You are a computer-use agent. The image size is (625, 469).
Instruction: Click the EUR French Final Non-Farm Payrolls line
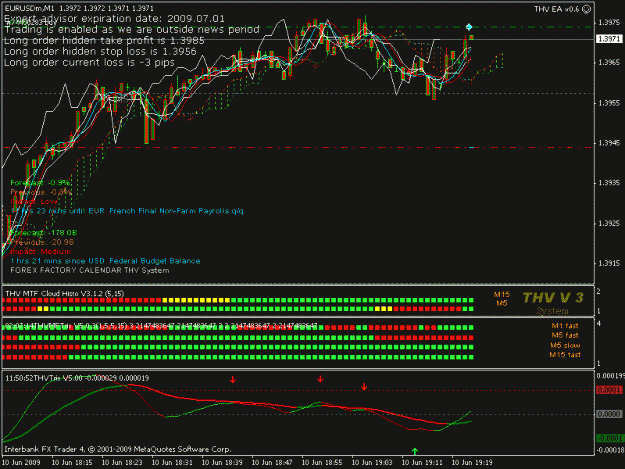point(127,211)
